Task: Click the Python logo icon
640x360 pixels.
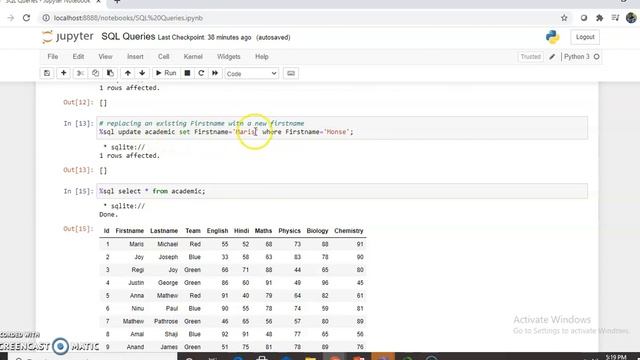Action: 553,37
